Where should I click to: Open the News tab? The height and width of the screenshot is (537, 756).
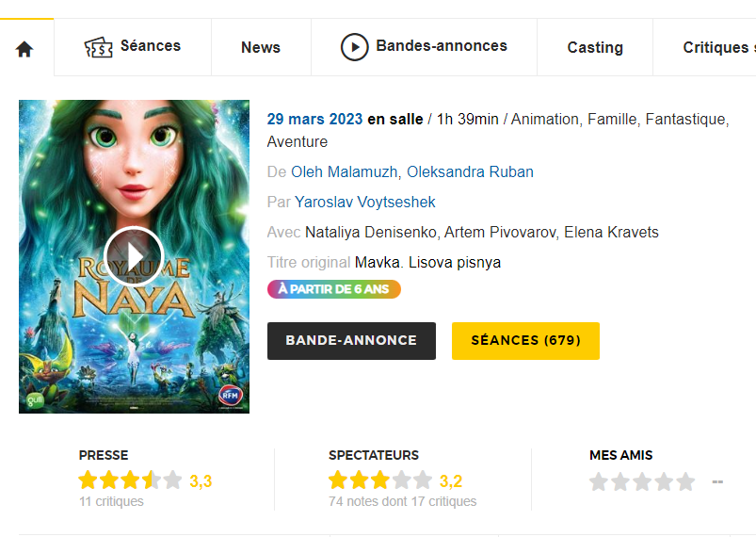pos(261,47)
